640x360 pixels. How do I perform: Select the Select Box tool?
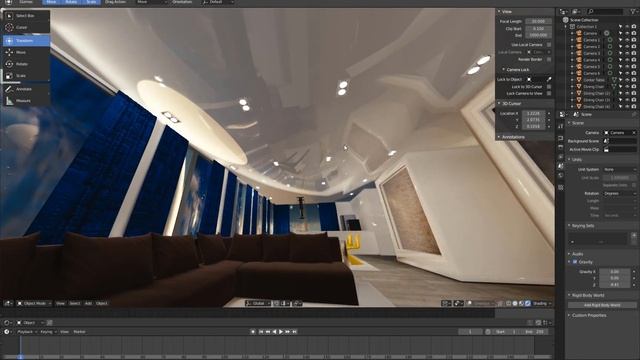click(x=27, y=16)
